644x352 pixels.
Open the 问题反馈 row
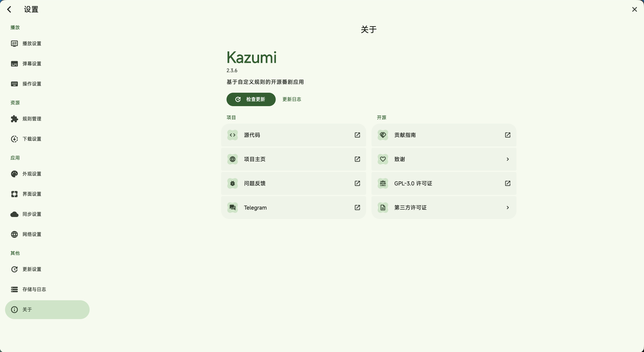point(294,183)
